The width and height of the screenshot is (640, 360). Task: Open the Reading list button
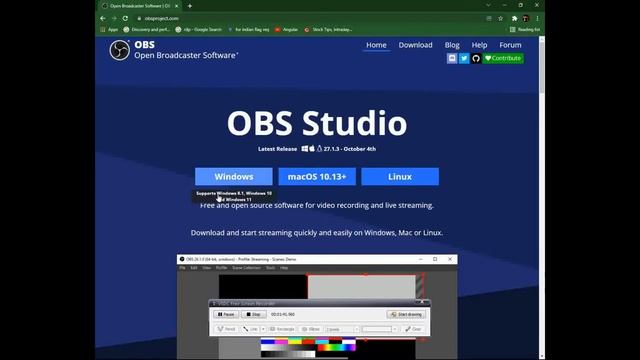(x=525, y=29)
